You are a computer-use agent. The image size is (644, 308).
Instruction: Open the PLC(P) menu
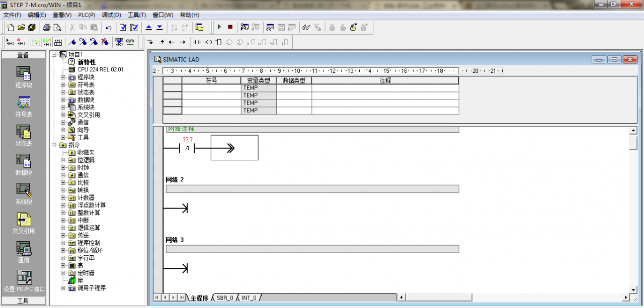tap(87, 15)
